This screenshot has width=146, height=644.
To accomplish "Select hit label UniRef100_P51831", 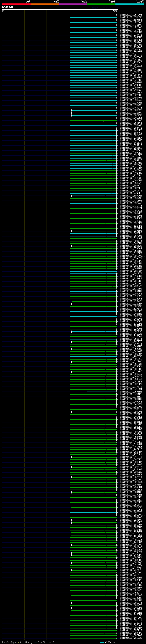I will tap(131, 364).
